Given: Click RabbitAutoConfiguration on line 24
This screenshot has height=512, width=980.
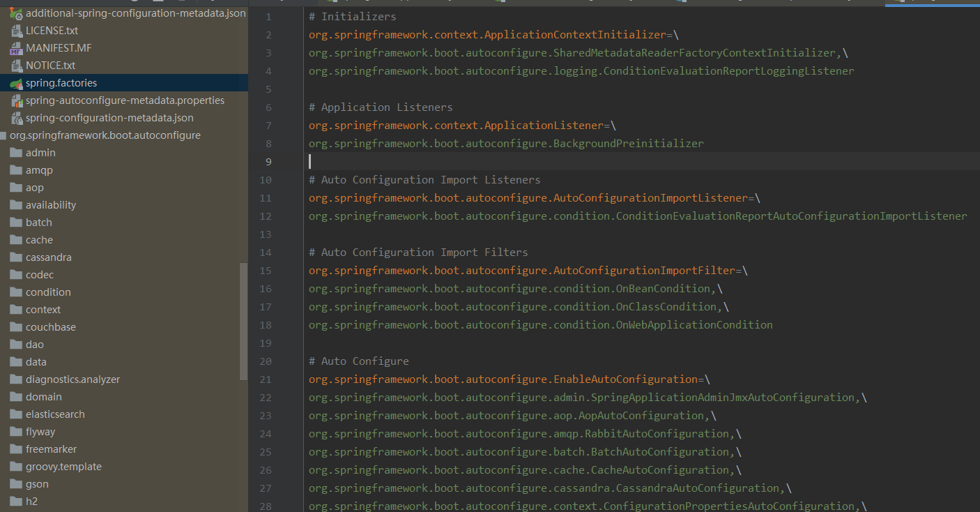Looking at the screenshot, I should (657, 434).
